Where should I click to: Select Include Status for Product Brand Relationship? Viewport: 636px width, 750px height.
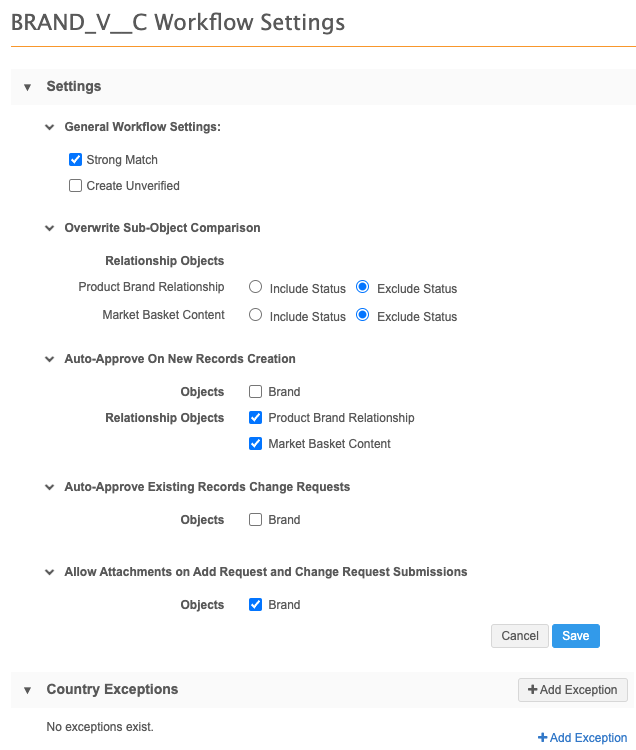point(256,287)
